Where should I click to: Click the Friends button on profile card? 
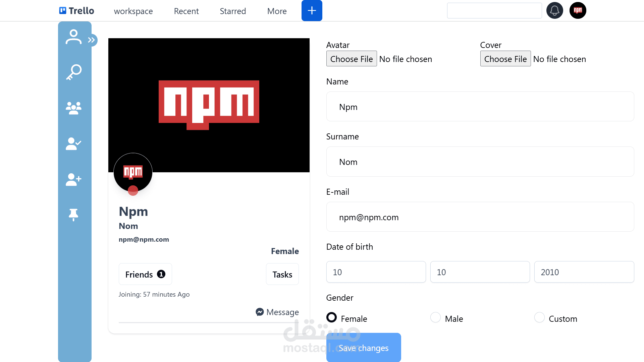145,274
